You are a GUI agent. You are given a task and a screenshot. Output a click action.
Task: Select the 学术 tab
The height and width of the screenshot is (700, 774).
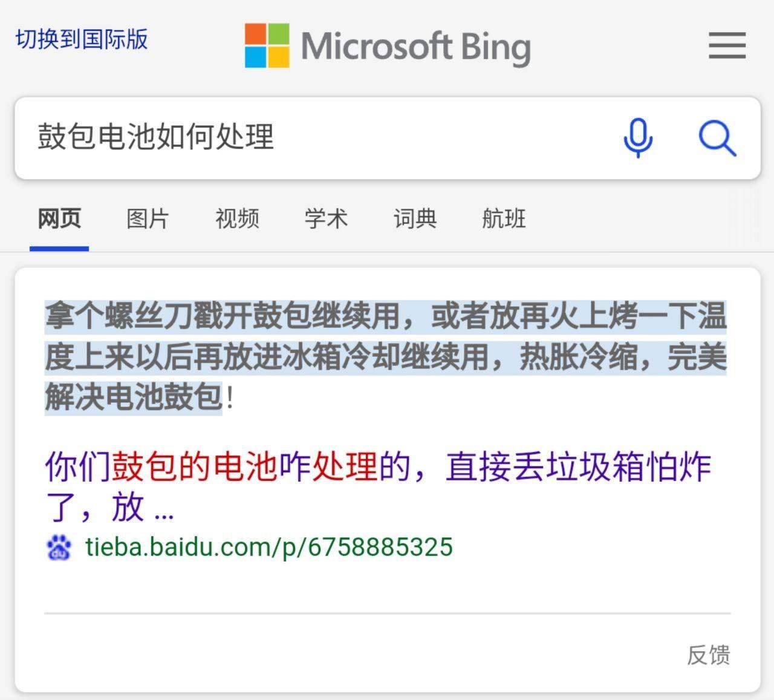coord(326,218)
